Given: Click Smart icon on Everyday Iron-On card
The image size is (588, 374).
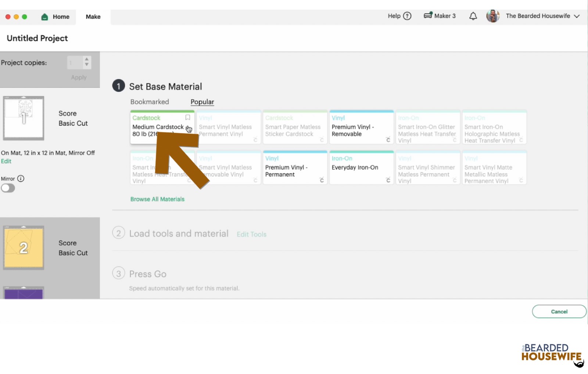Looking at the screenshot, I should tap(388, 180).
